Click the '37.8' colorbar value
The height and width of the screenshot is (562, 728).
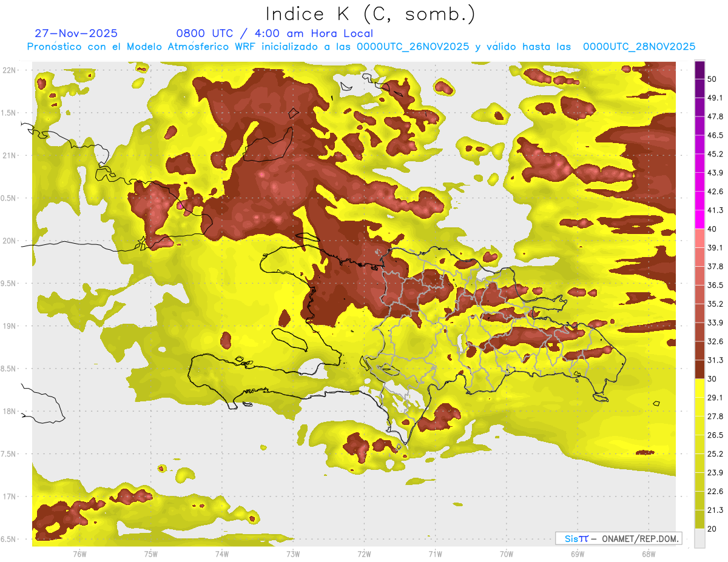tap(715, 267)
